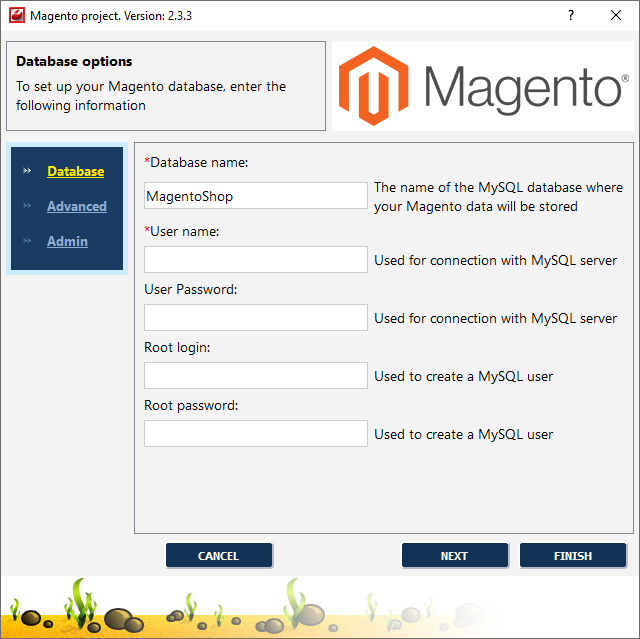The height and width of the screenshot is (639, 640).
Task: Focus the Database name field containing MagentoShop
Action: 256,196
